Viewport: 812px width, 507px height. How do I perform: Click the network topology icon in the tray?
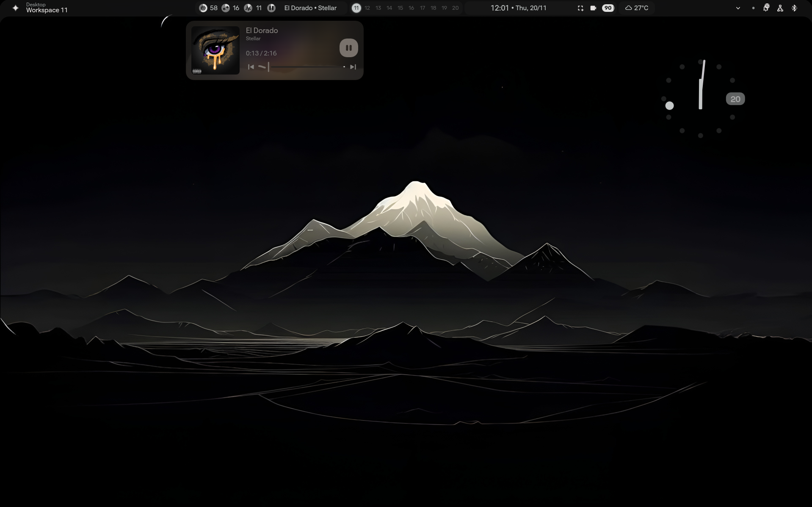point(780,8)
